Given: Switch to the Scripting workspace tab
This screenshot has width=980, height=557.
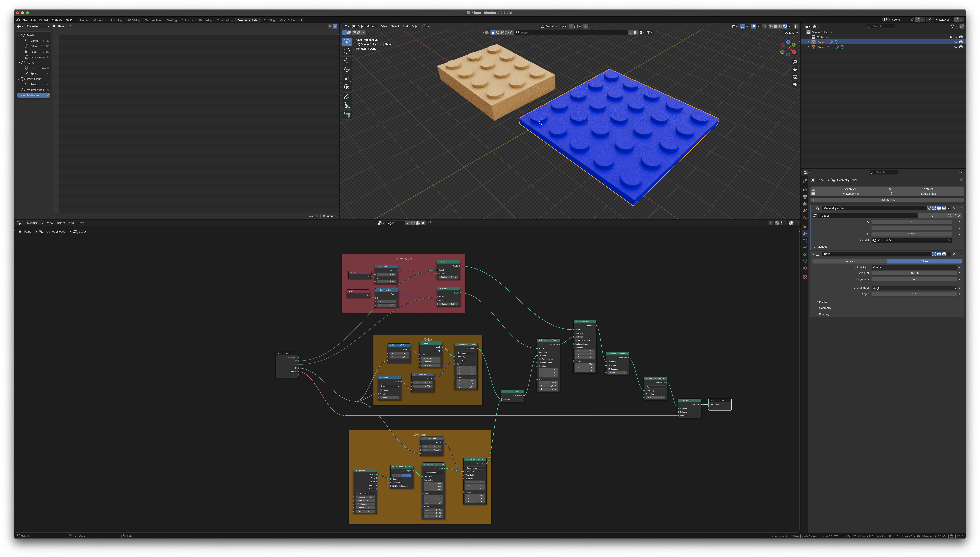Looking at the screenshot, I should pyautogui.click(x=269, y=20).
